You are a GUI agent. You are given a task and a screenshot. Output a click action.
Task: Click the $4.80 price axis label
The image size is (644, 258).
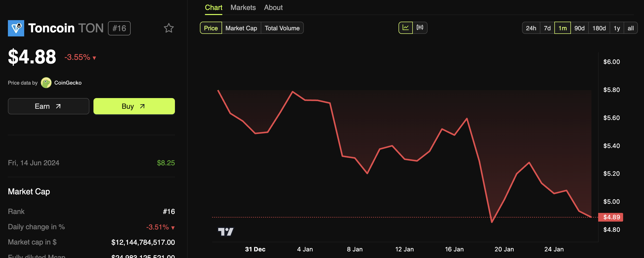coord(612,229)
